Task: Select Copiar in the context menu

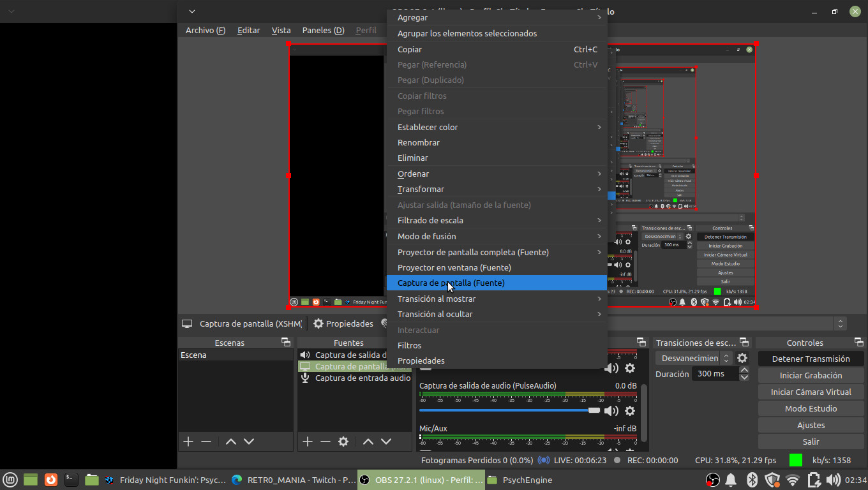Action: (x=497, y=49)
